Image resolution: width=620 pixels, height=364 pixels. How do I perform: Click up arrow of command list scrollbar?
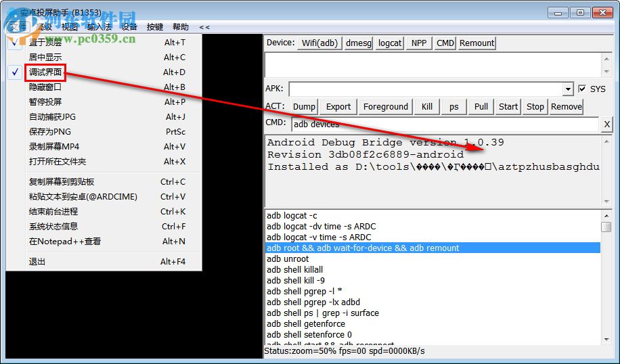click(x=606, y=216)
